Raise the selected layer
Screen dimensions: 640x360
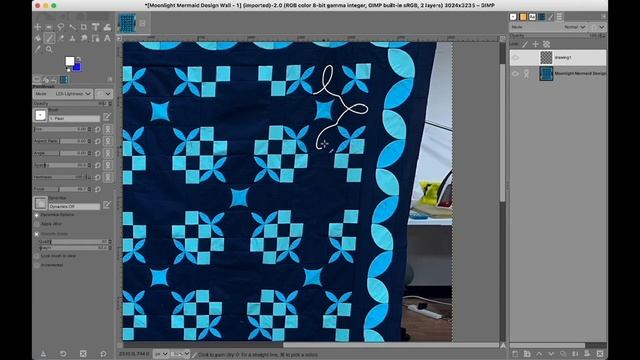pyautogui.click(x=539, y=353)
